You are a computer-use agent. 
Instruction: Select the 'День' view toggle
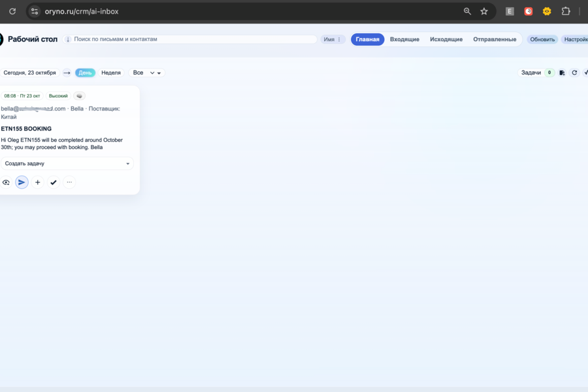click(x=85, y=73)
